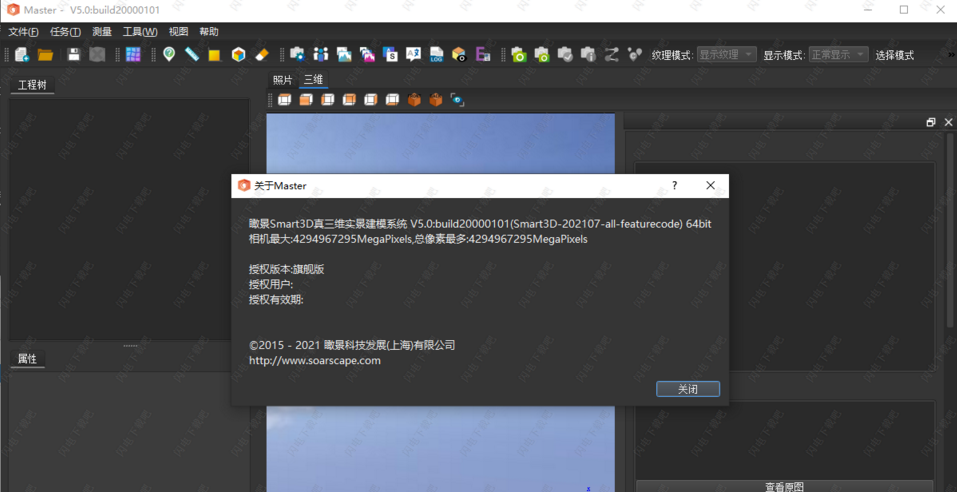Image resolution: width=957 pixels, height=492 pixels.
Task: Click the blue icon with letter S
Action: 390,55
